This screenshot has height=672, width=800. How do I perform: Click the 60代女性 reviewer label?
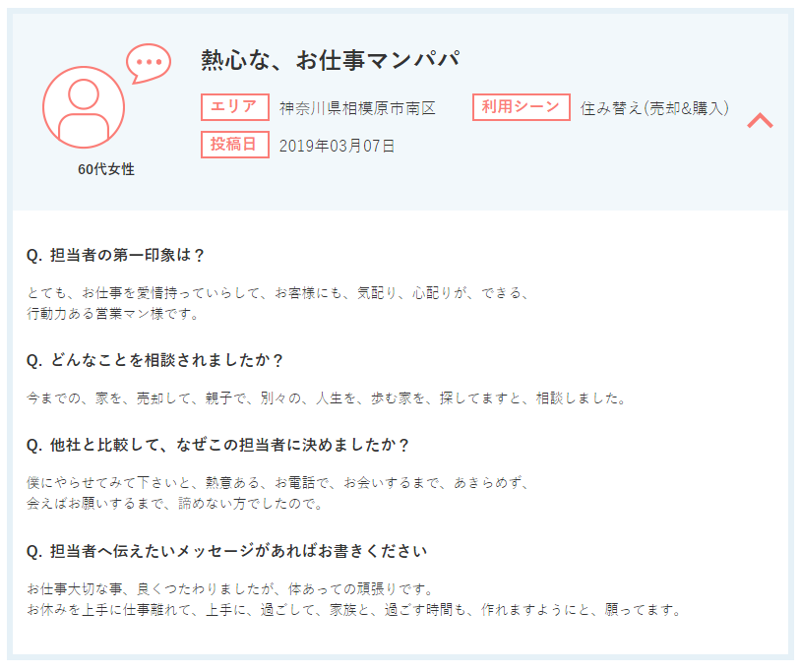pos(106,169)
